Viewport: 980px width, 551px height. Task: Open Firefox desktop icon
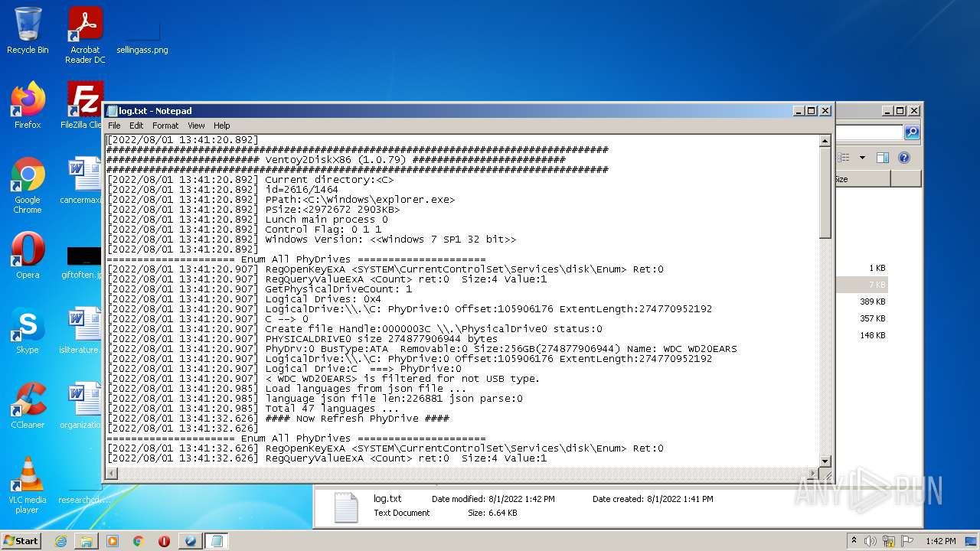pos(28,106)
